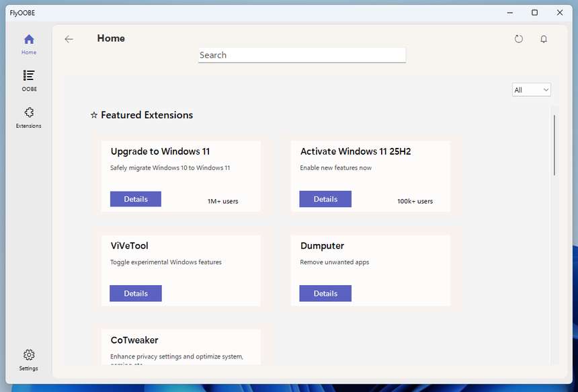Open the notifications bell icon
578x392 pixels.
point(544,39)
